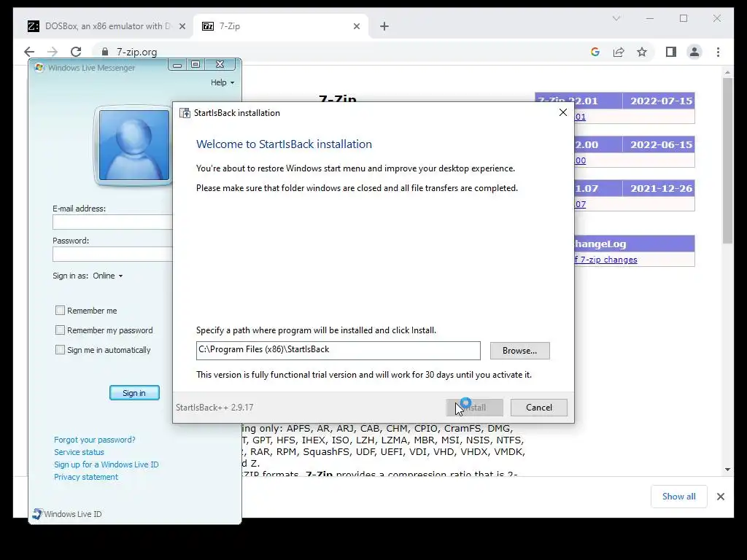
Task: Open Sign up for Windows Live ID
Action: 107,464
